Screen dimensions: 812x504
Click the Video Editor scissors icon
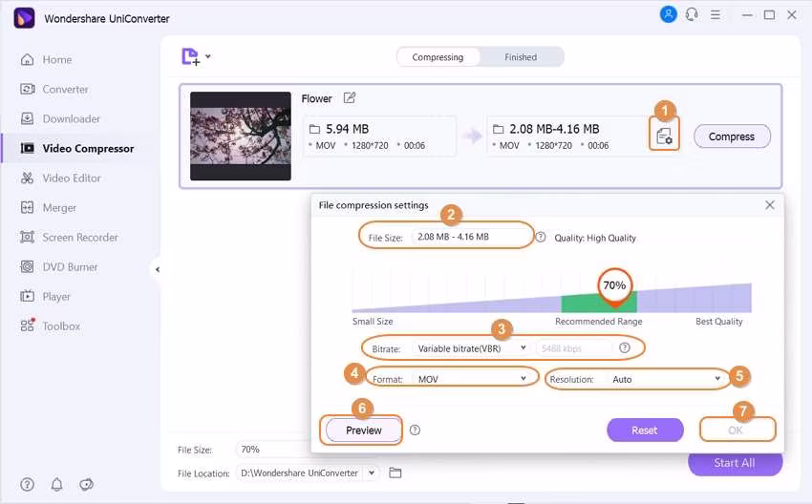click(x=27, y=178)
